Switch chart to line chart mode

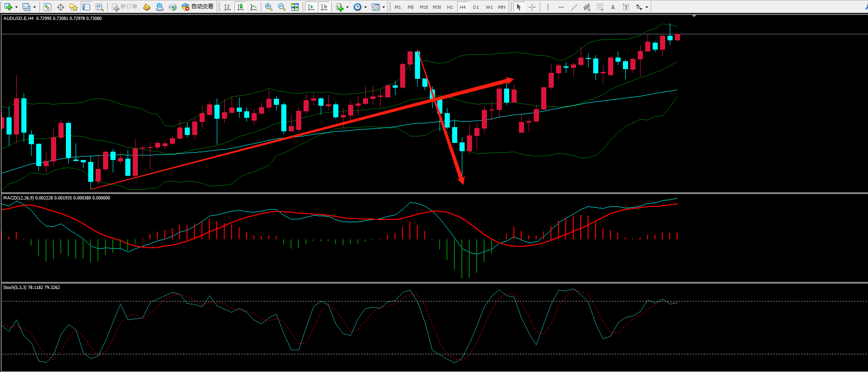pos(253,7)
